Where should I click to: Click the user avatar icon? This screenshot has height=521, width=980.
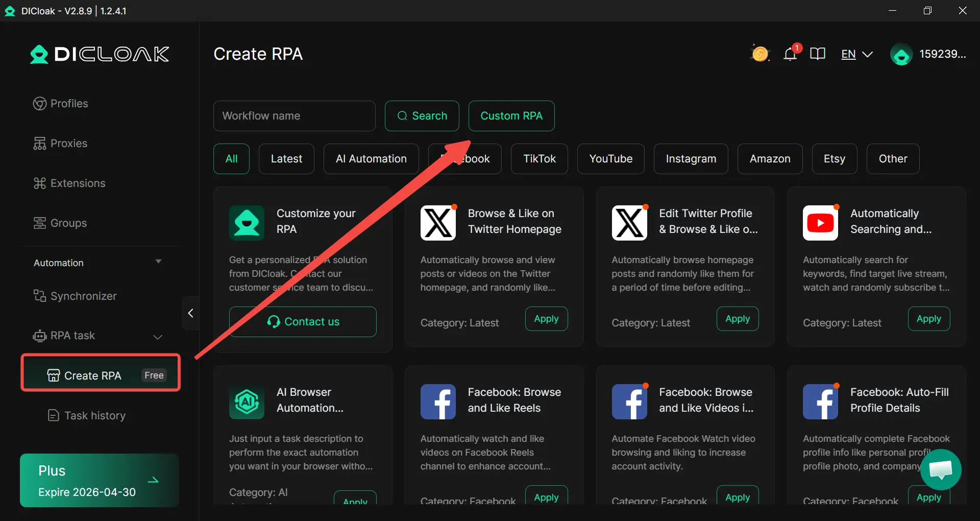coord(901,55)
